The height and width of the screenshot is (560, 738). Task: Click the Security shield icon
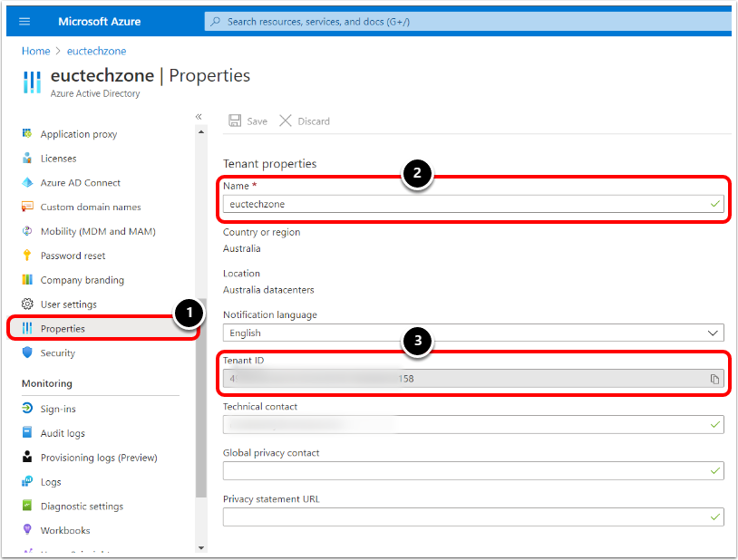click(x=27, y=353)
